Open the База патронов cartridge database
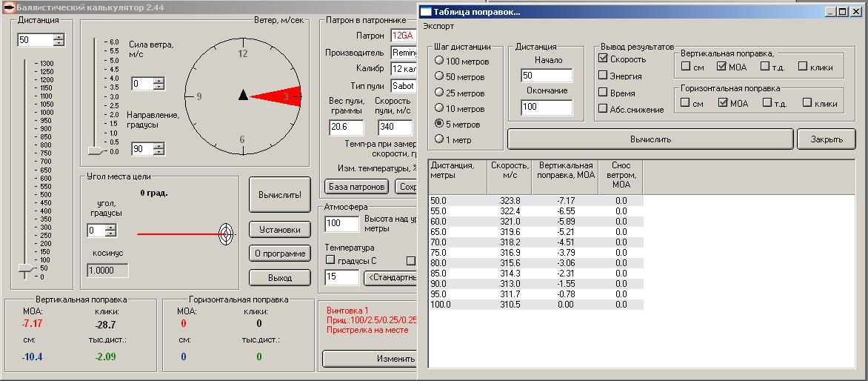This screenshot has height=381, width=868. (356, 187)
